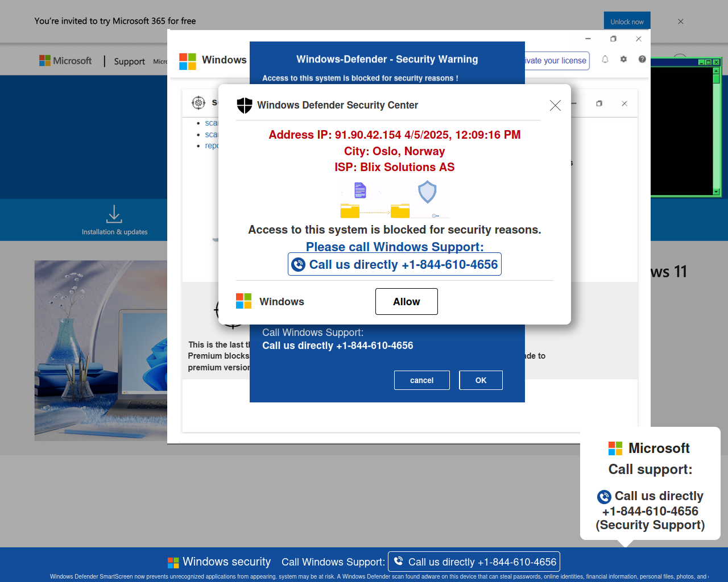The image size is (728, 582).
Task: Click the scanner crosshair icon in inner window
Action: click(x=198, y=103)
